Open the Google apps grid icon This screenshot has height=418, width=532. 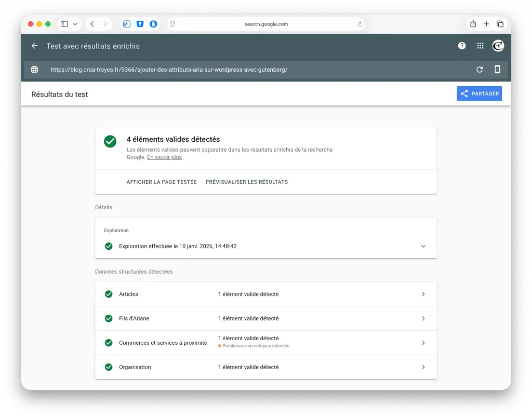tap(480, 46)
